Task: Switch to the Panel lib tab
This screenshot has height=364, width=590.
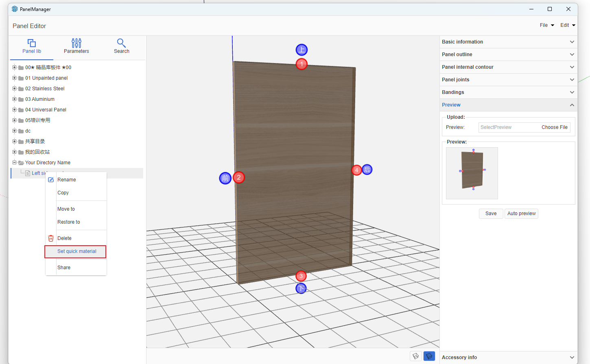Action: [x=32, y=46]
